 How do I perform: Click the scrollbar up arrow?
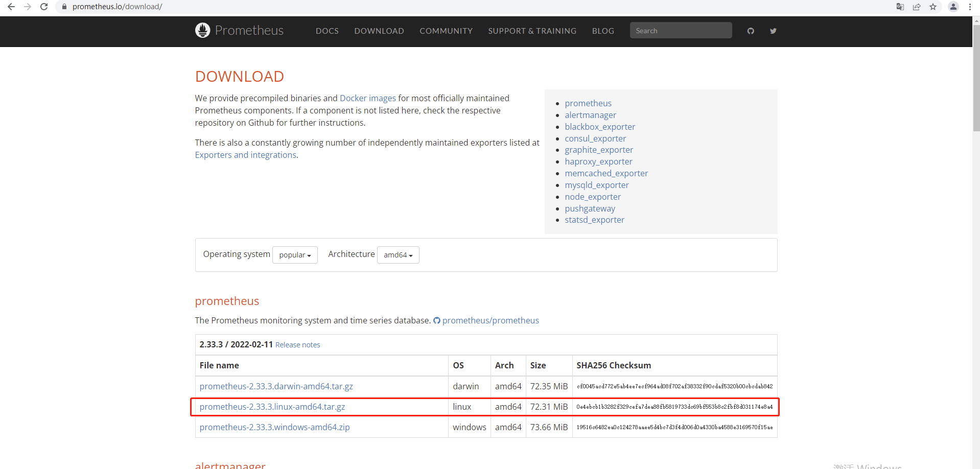[976, 20]
